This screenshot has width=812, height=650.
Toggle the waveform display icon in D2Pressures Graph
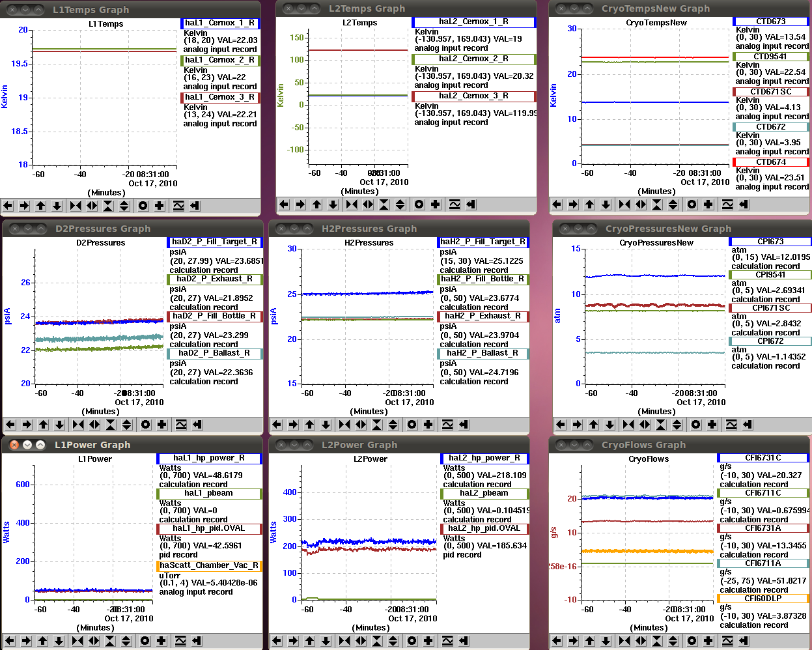[x=181, y=425]
